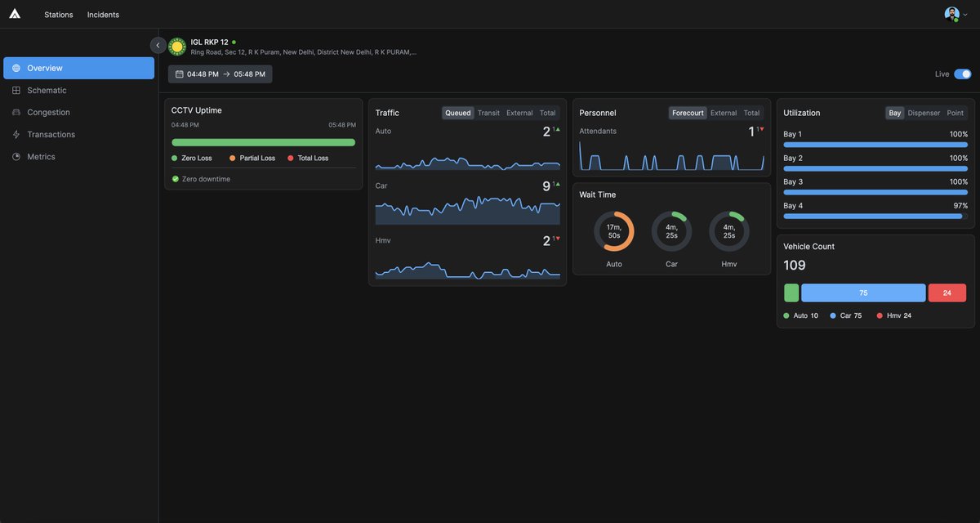The width and height of the screenshot is (980, 523).
Task: Click the Attendants sparkline chart
Action: (x=671, y=155)
